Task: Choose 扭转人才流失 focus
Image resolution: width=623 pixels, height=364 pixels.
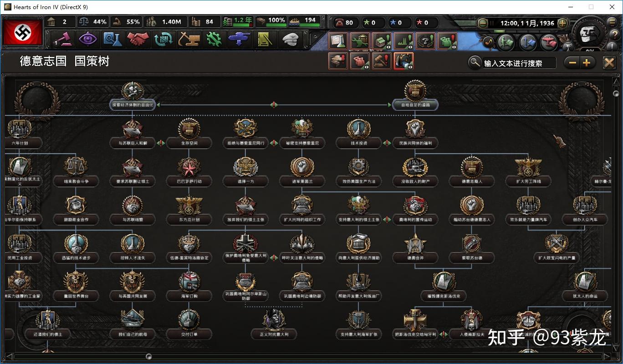Action: coord(133,249)
